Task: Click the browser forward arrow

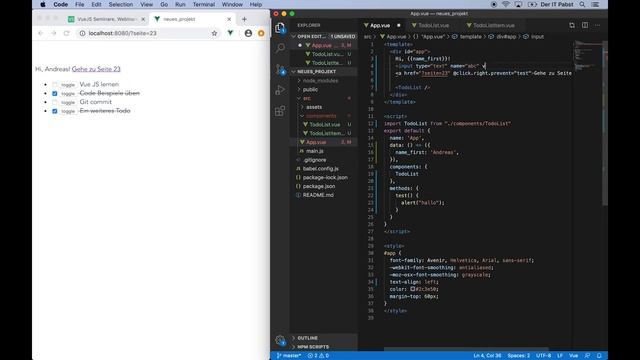Action: click(53, 33)
